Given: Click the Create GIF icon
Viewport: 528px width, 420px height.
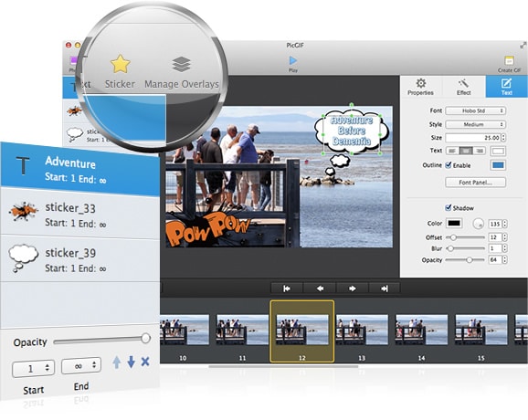Looking at the screenshot, I should [509, 61].
